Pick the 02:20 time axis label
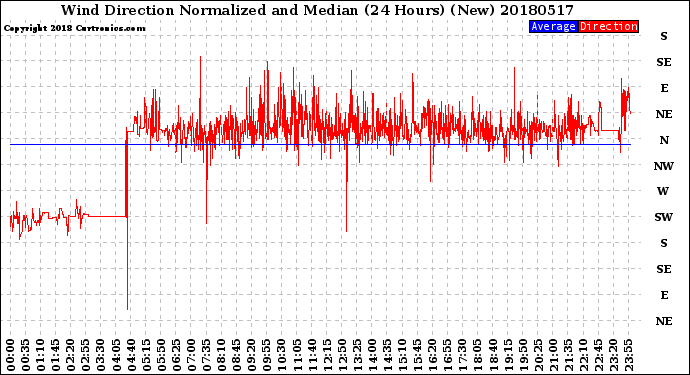 tap(71, 355)
